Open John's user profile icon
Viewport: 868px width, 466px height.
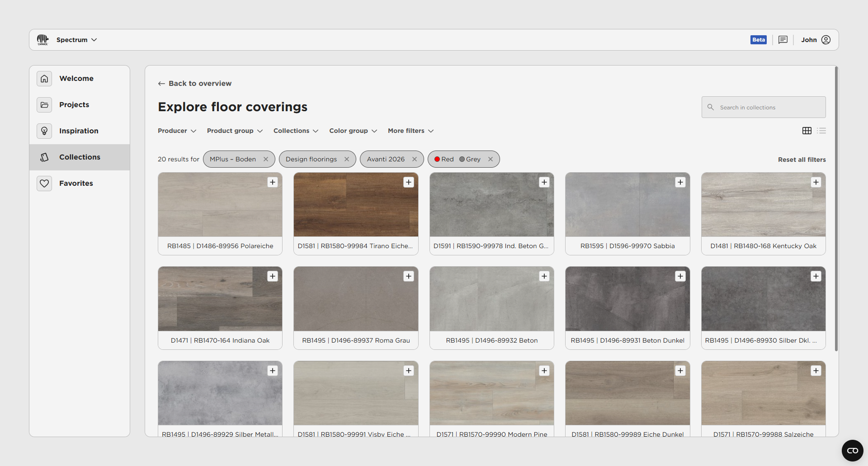[826, 40]
